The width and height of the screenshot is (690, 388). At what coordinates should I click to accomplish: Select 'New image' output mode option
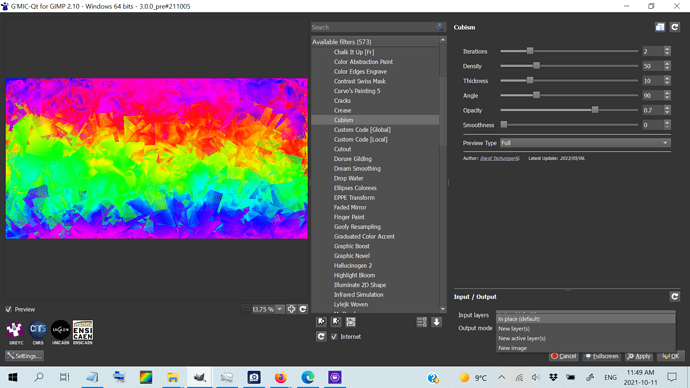click(x=585, y=348)
